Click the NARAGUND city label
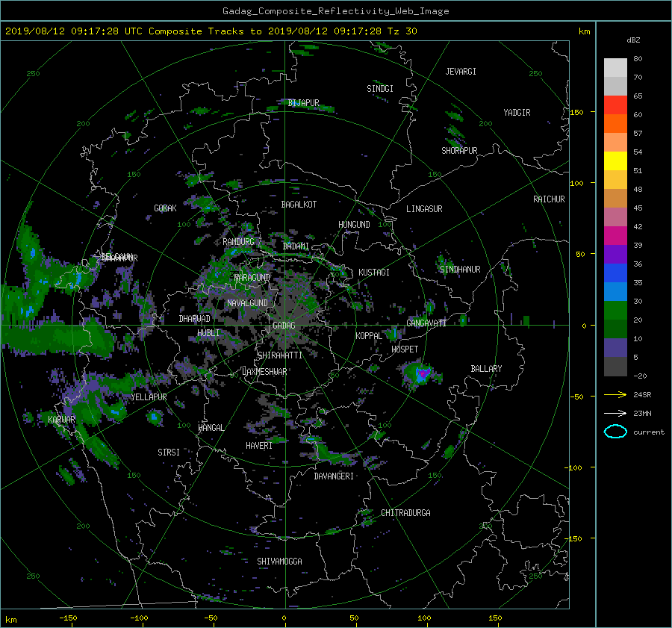The width and height of the screenshot is (672, 628). click(x=252, y=278)
